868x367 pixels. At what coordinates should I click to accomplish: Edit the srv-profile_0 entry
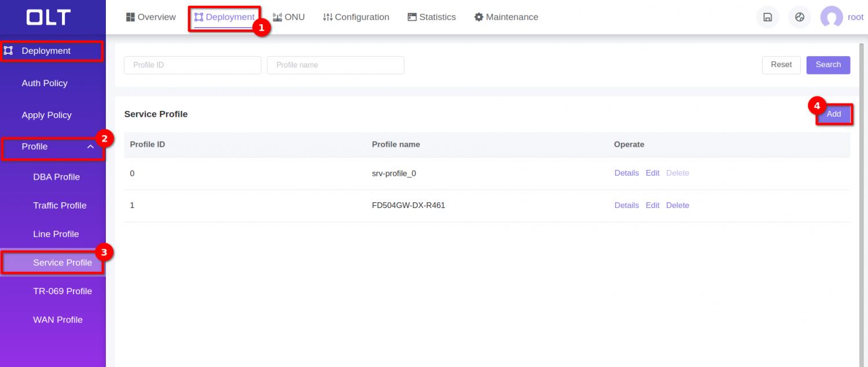652,173
